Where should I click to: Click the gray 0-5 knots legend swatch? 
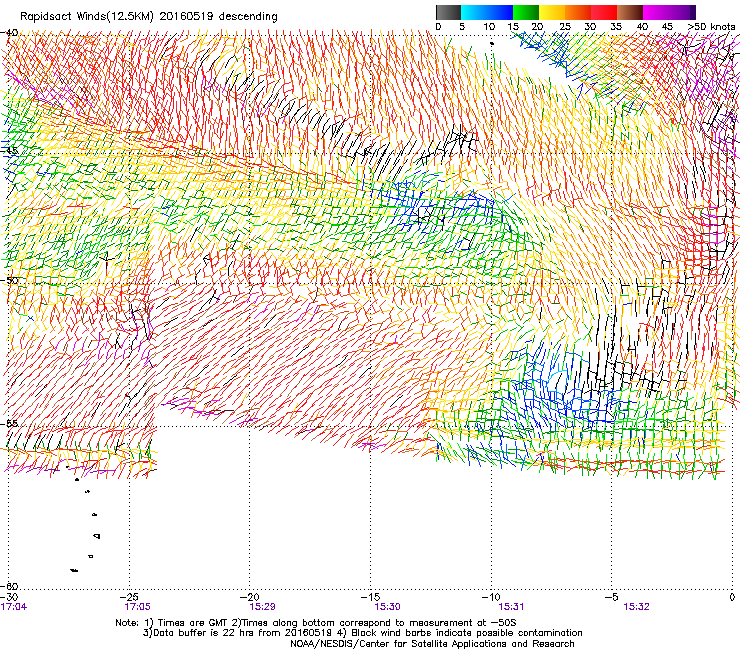click(448, 12)
